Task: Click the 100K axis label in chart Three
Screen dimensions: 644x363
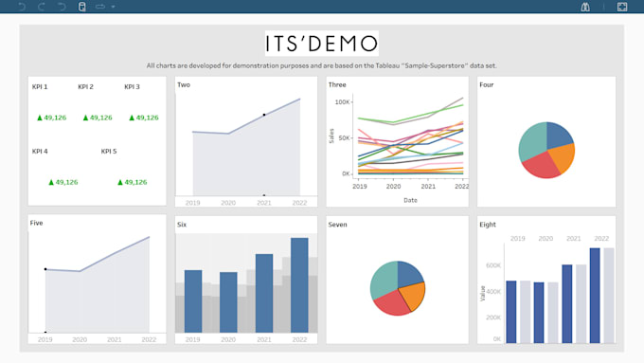Action: [342, 102]
